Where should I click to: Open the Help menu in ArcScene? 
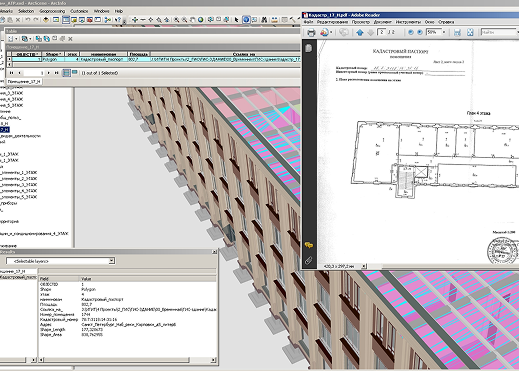click(119, 11)
